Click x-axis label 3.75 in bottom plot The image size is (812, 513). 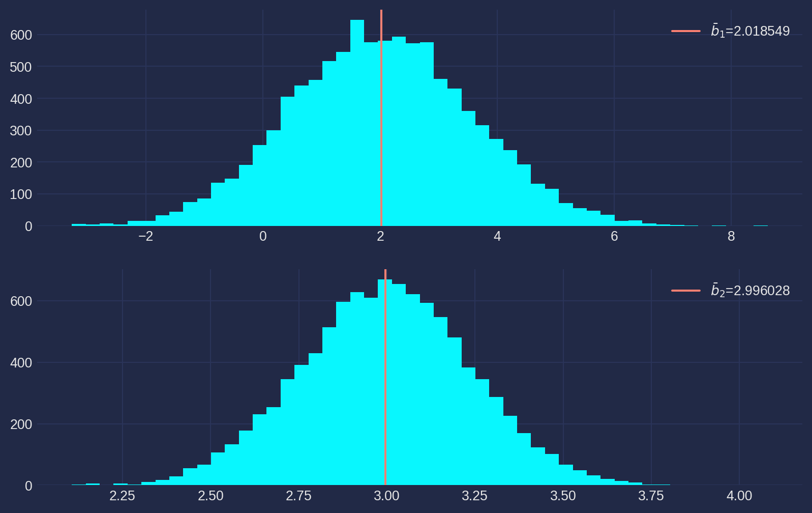tap(651, 496)
